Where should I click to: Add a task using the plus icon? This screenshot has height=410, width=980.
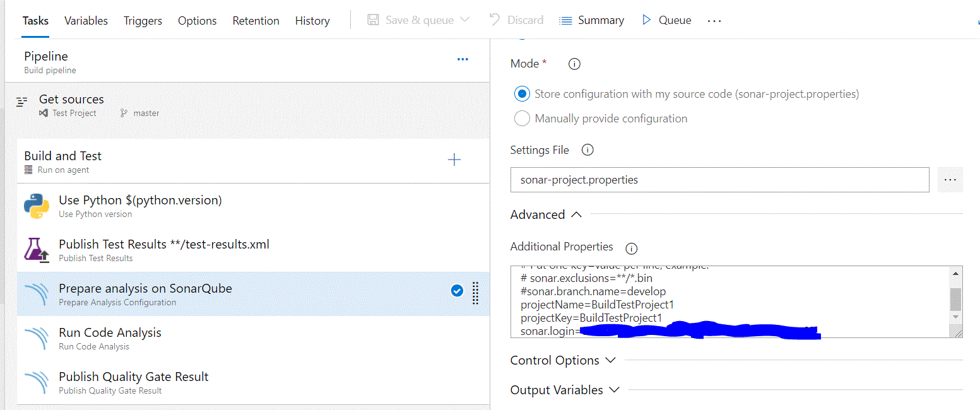click(454, 160)
